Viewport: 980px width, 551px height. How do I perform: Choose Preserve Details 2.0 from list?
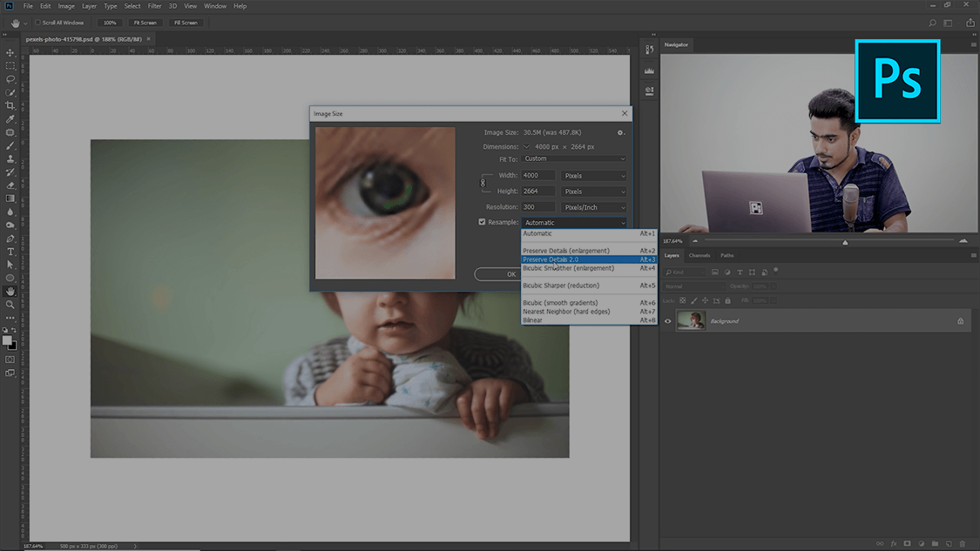pos(551,259)
